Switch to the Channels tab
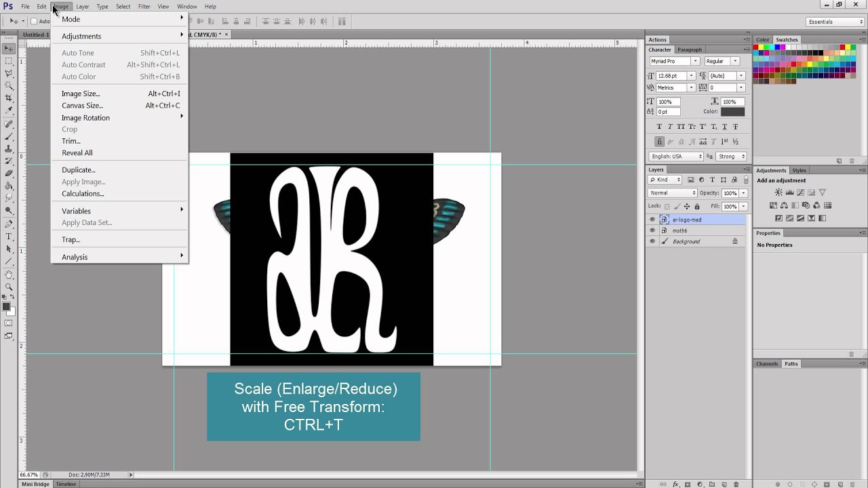 [x=767, y=364]
